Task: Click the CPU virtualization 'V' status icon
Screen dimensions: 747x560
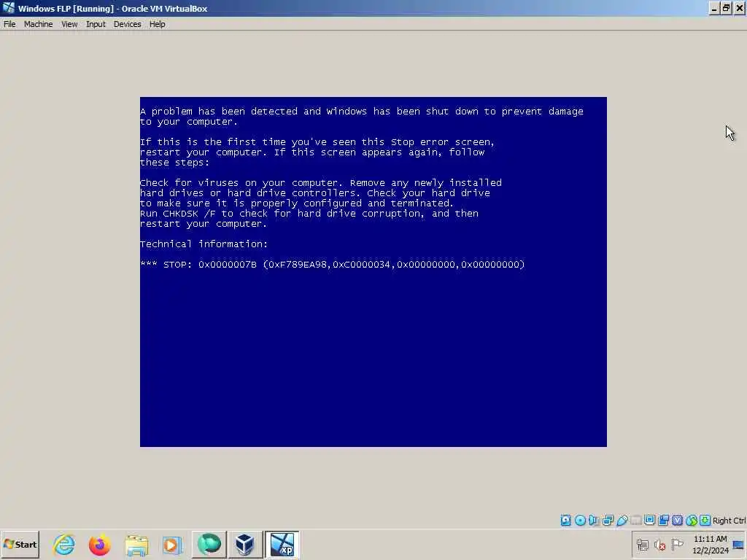Action: (x=678, y=520)
